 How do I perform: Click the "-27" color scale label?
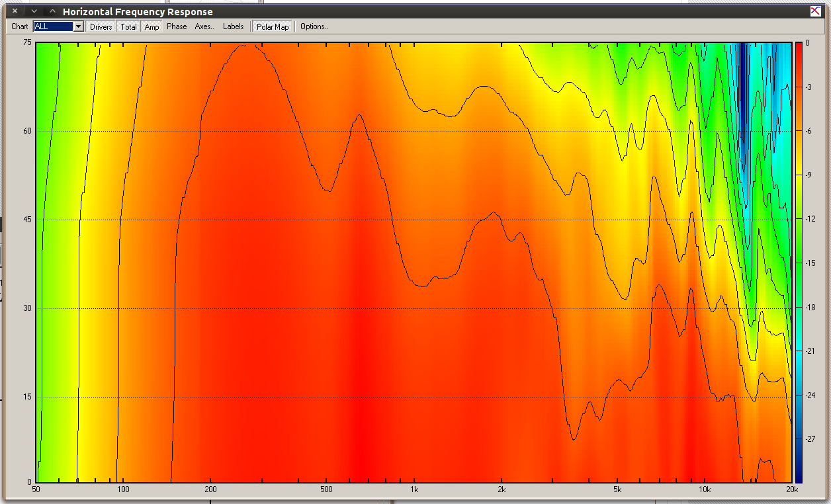[x=810, y=439]
